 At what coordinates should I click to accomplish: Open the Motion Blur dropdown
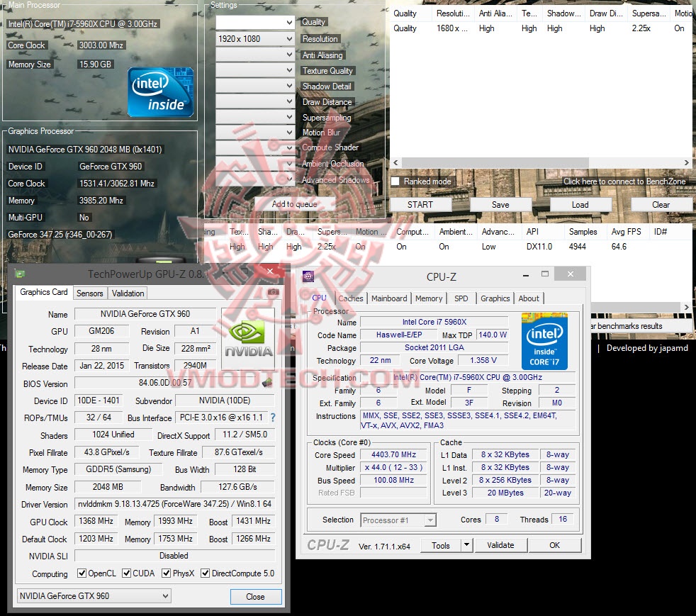coord(254,133)
